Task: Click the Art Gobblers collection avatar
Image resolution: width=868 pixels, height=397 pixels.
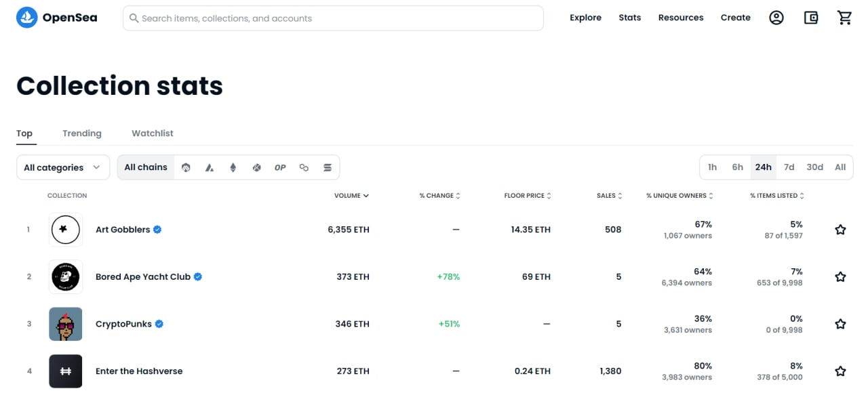Action: pos(66,230)
